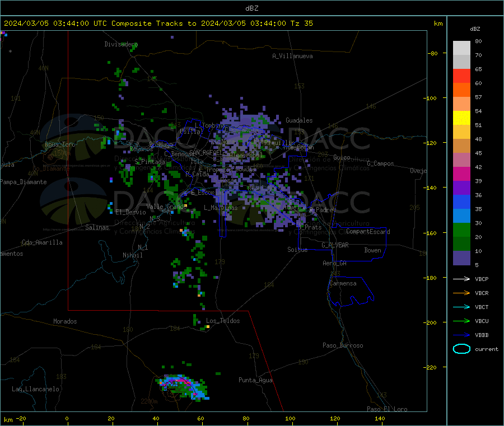Click the '40' value on the horizontal km axis
504x426 pixels.
pos(156,418)
